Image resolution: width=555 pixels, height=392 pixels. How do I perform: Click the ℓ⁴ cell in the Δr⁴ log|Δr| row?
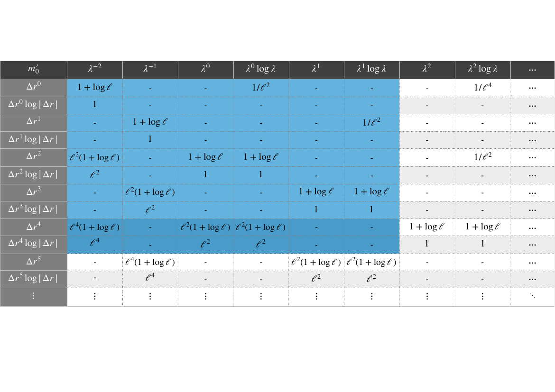(x=95, y=245)
